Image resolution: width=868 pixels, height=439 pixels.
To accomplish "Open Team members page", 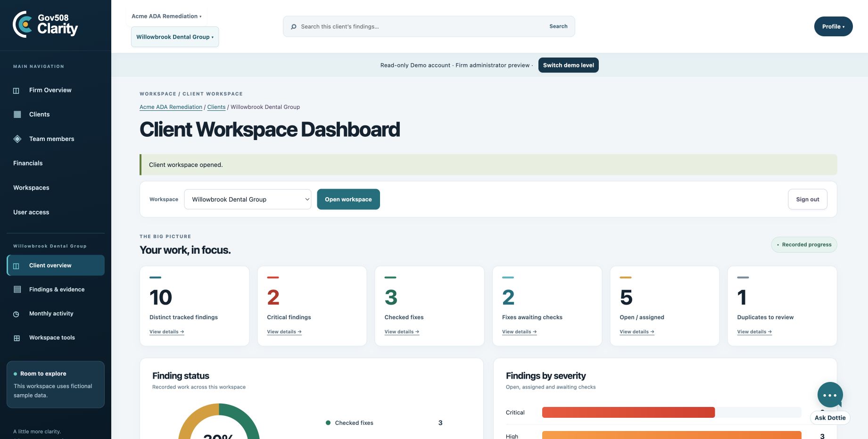I will tap(56, 139).
